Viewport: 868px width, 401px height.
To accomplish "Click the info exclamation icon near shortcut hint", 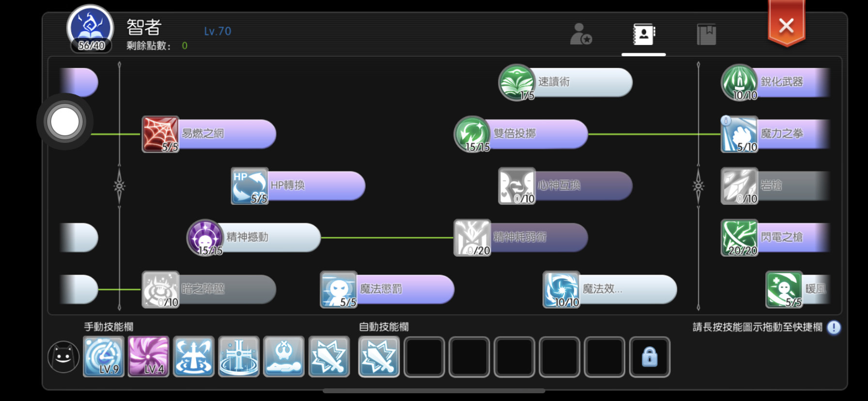I will pyautogui.click(x=834, y=328).
